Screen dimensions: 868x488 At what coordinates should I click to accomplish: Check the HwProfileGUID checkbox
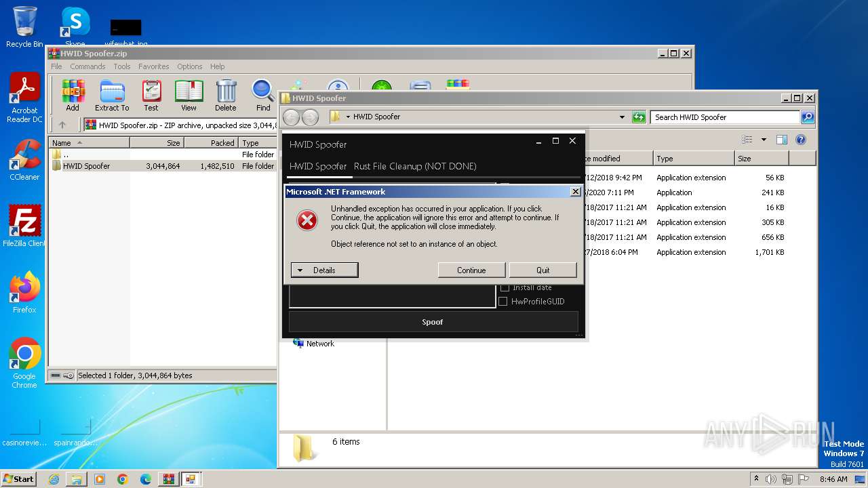(503, 302)
